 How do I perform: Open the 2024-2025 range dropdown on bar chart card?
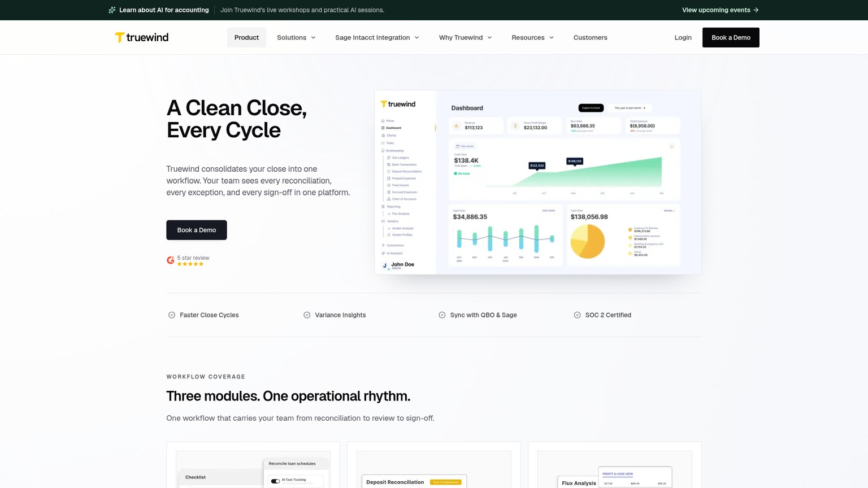pyautogui.click(x=549, y=211)
